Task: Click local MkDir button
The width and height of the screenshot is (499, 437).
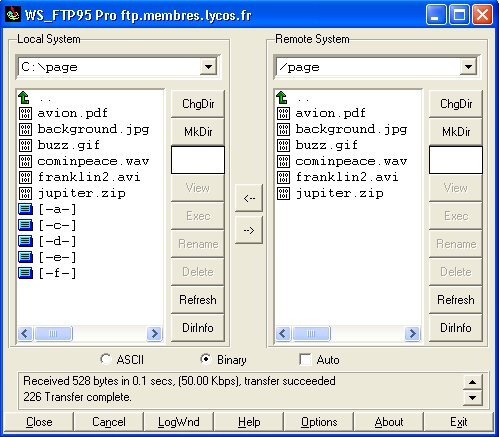Action: 198,132
